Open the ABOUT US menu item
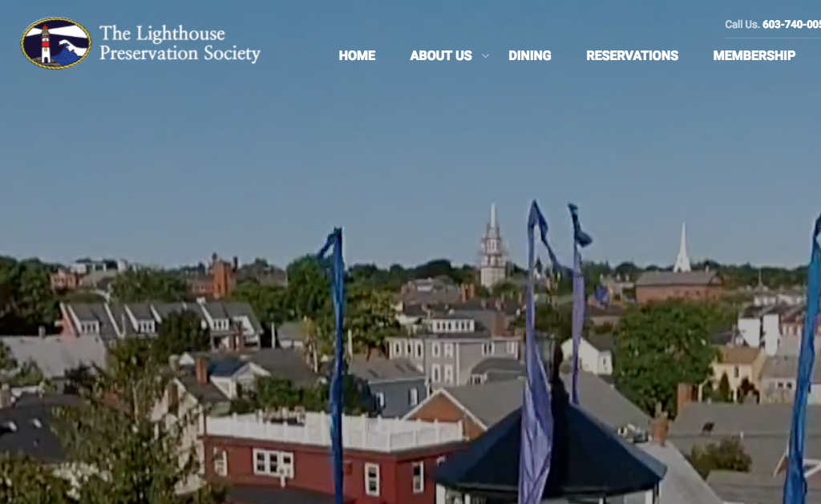 tap(440, 55)
